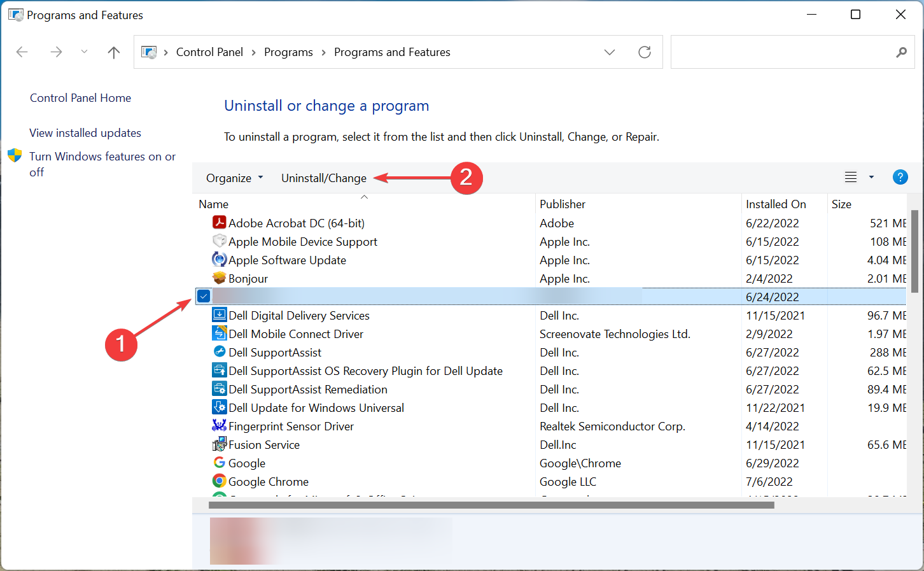This screenshot has width=924, height=571.
Task: Click the 2/9/2022 installed date
Action: [769, 334]
